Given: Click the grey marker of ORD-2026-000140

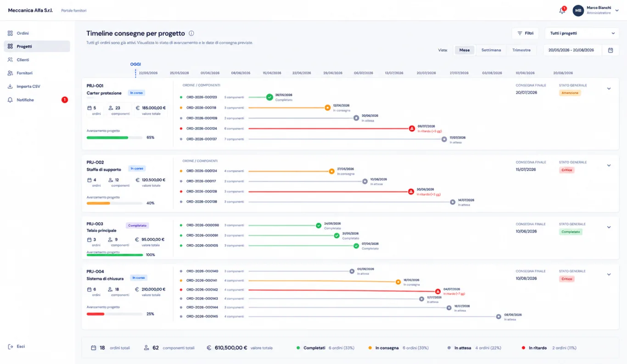Looking at the screenshot, I should [352, 271].
